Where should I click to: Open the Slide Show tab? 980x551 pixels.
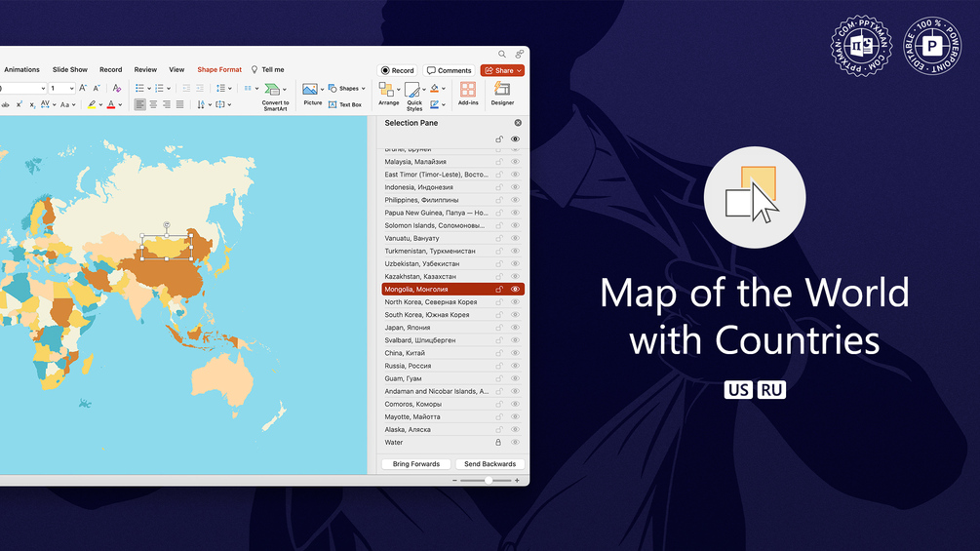click(70, 70)
